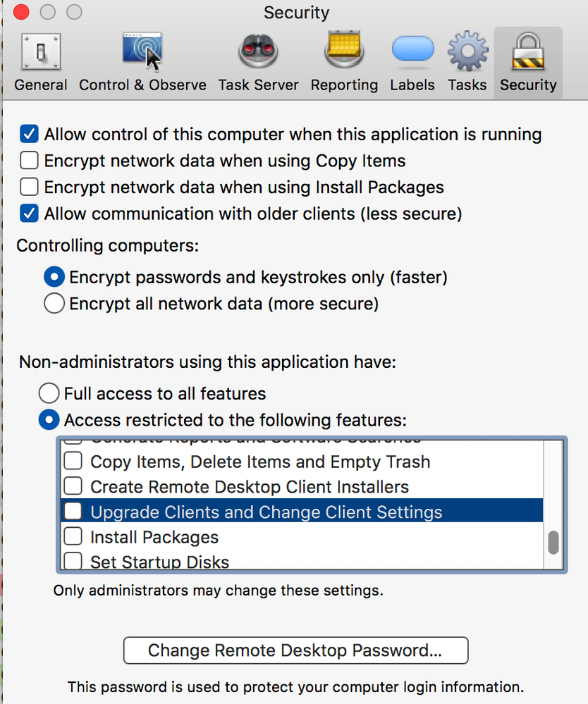Open the Reporting preferences icon

[344, 49]
